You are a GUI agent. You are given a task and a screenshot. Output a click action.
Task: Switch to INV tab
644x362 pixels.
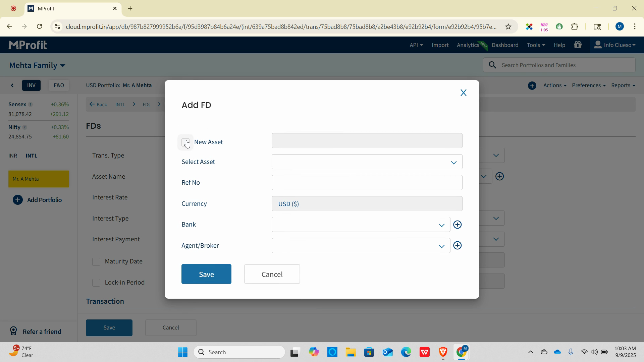[x=31, y=85]
